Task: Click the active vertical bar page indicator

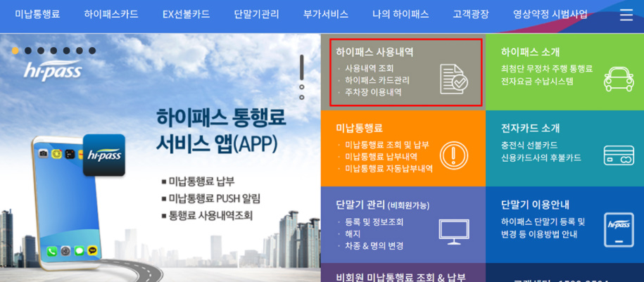Action: click(x=302, y=67)
